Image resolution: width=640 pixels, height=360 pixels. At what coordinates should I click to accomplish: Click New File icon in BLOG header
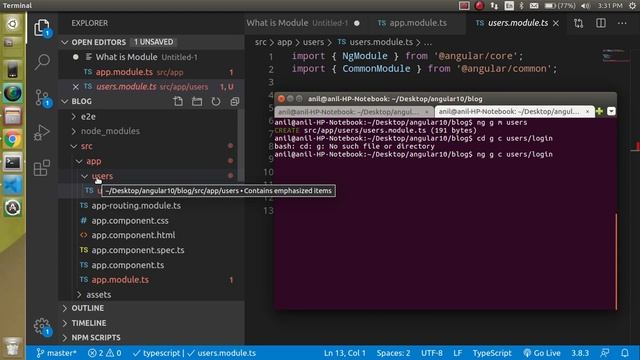coord(178,101)
